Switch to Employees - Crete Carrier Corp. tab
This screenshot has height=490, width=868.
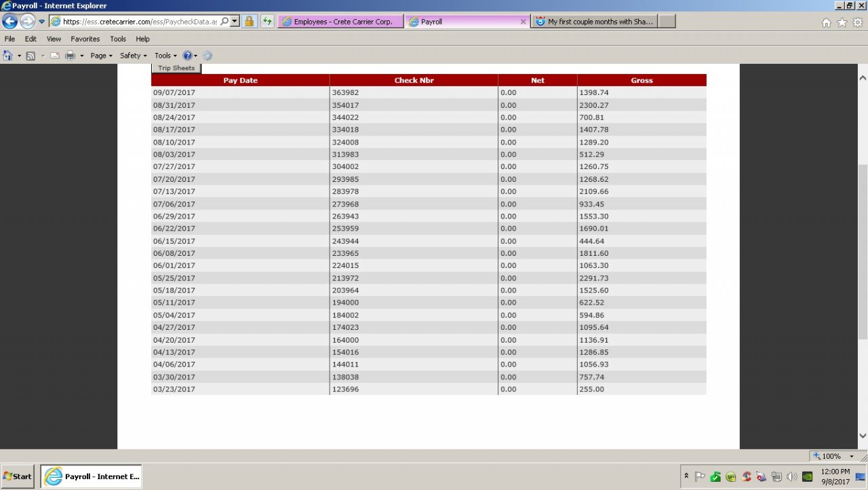tap(339, 22)
